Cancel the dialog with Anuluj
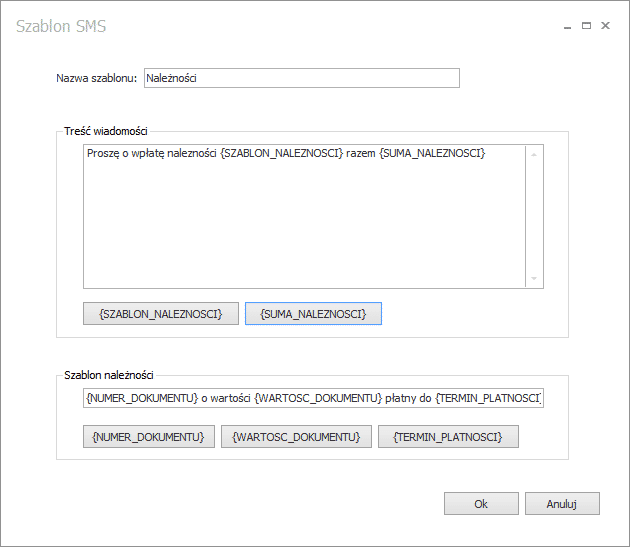 [x=562, y=504]
